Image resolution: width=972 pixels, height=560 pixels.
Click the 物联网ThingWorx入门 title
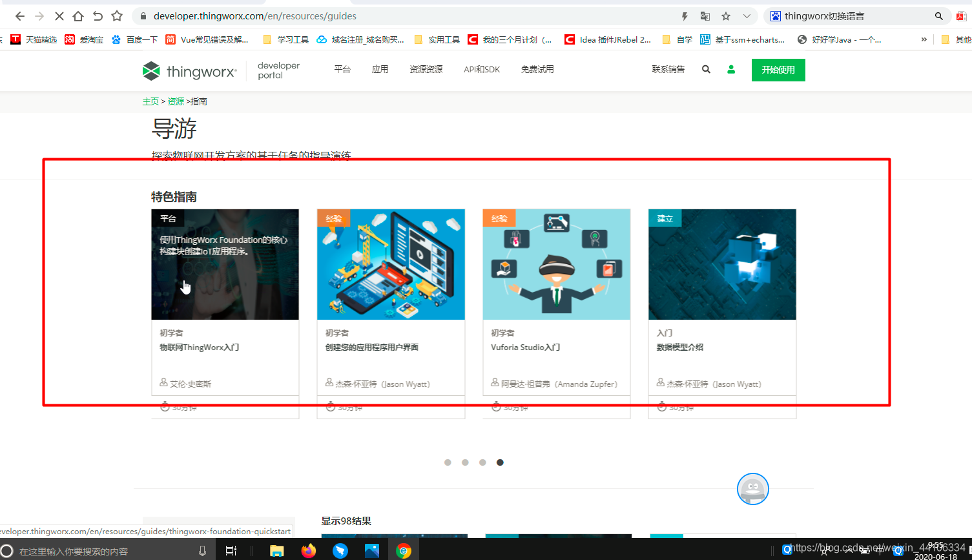click(x=199, y=347)
